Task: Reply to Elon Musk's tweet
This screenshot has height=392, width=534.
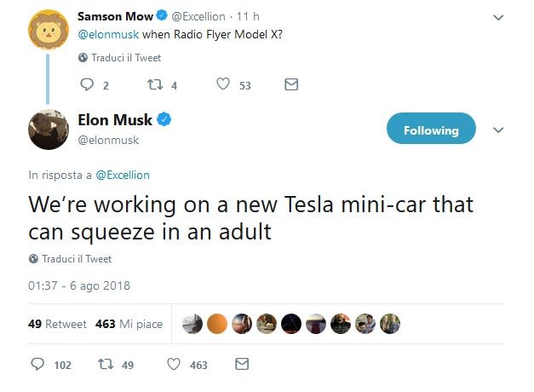Action: pyautogui.click(x=37, y=365)
